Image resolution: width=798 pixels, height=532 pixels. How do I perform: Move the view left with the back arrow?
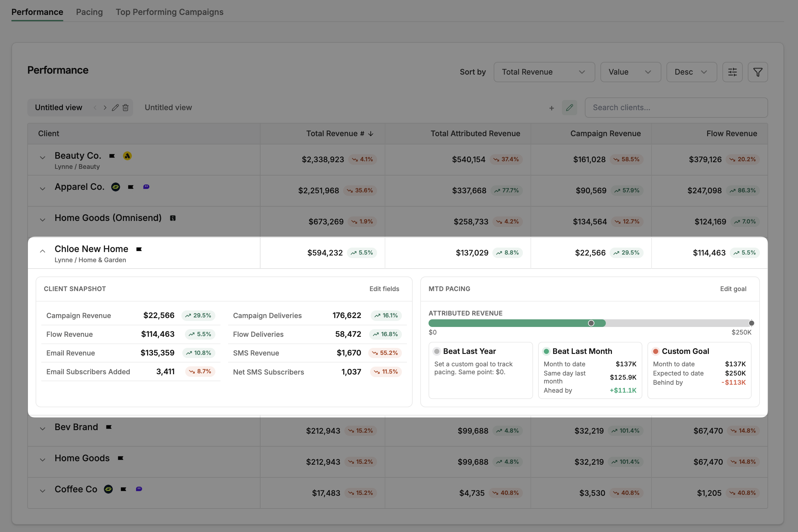click(x=95, y=108)
